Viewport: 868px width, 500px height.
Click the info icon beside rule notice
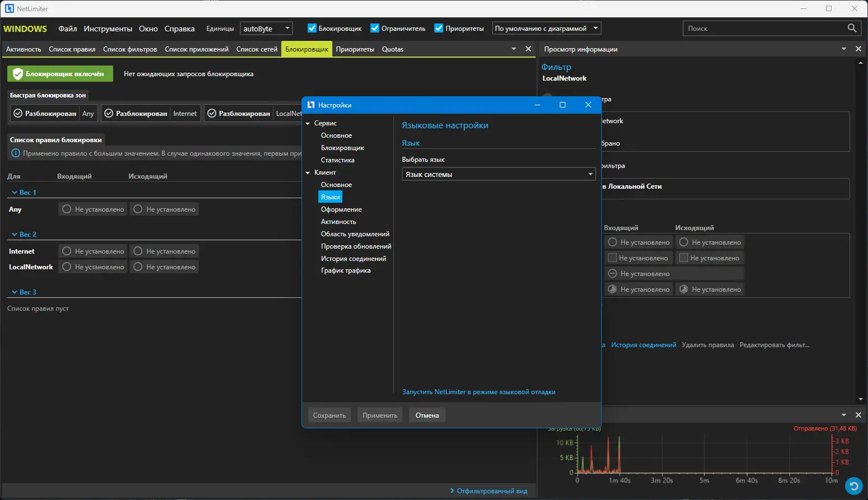tap(16, 153)
